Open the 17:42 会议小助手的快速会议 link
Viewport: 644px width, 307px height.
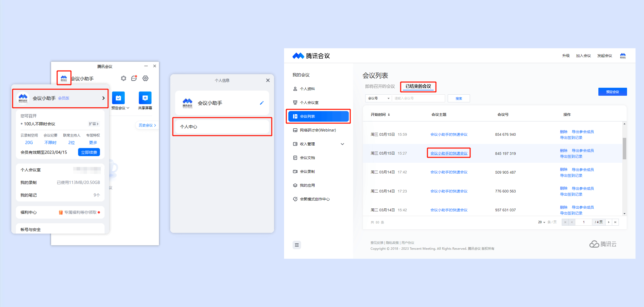(x=449, y=172)
